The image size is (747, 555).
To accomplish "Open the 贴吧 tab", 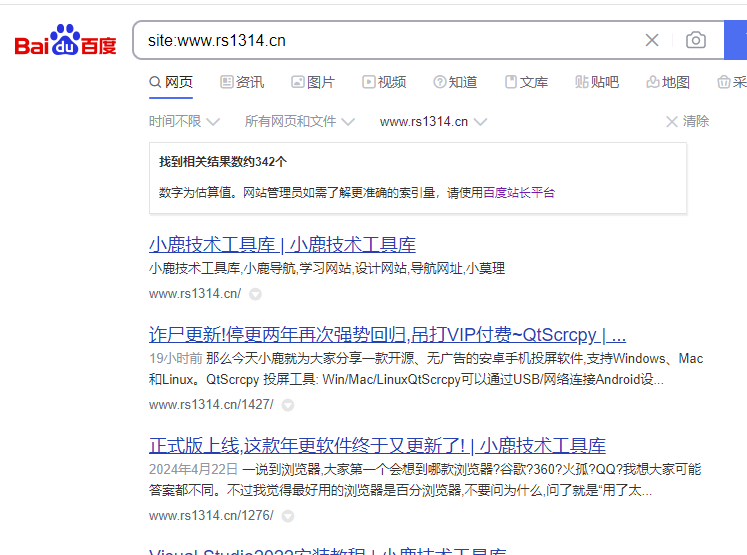I will (597, 82).
